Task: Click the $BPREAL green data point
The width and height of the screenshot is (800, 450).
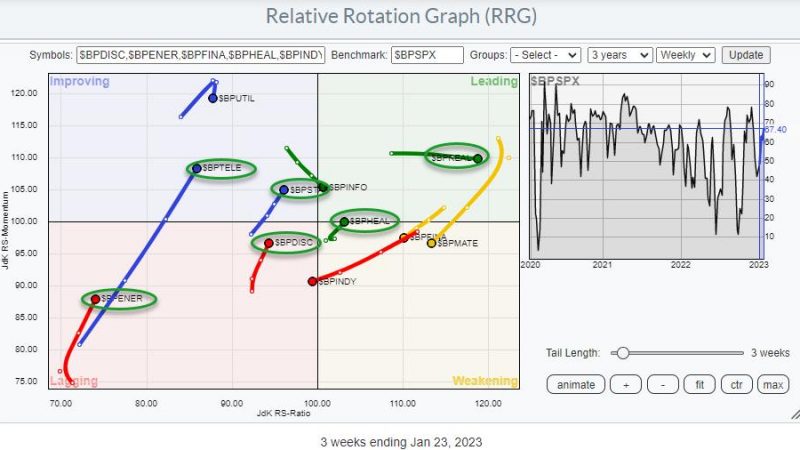Action: point(478,159)
